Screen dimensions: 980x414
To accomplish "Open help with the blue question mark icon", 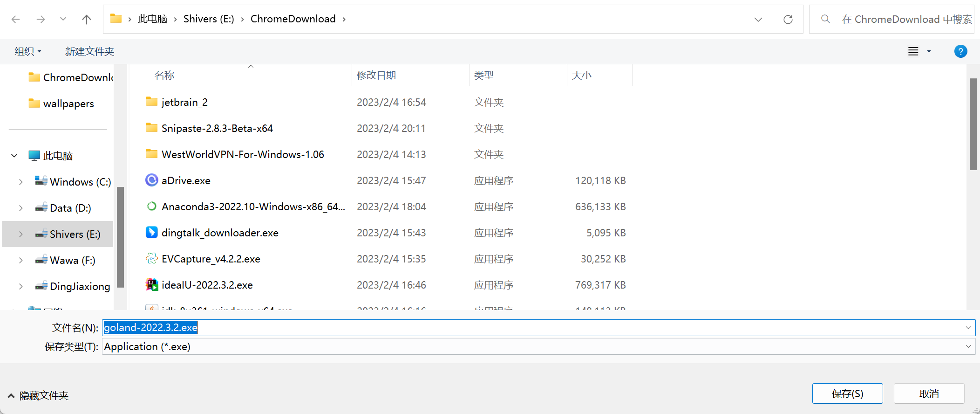I will coord(960,51).
